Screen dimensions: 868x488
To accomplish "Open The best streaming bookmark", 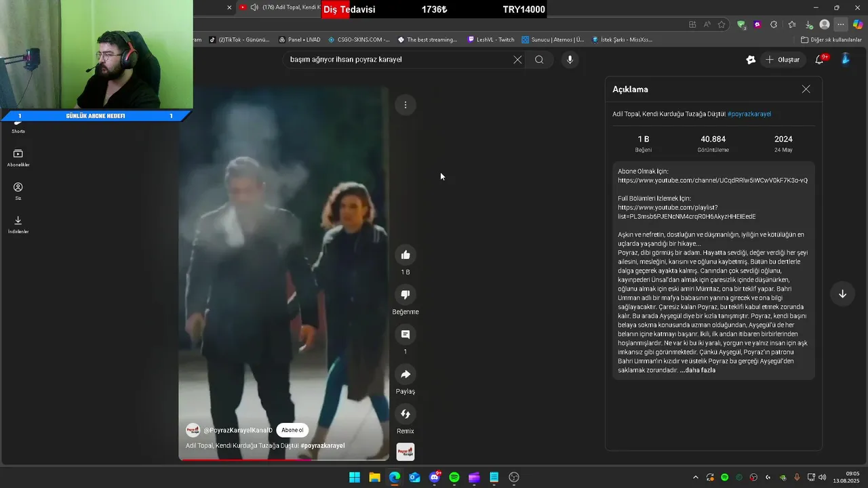I will 428,40.
